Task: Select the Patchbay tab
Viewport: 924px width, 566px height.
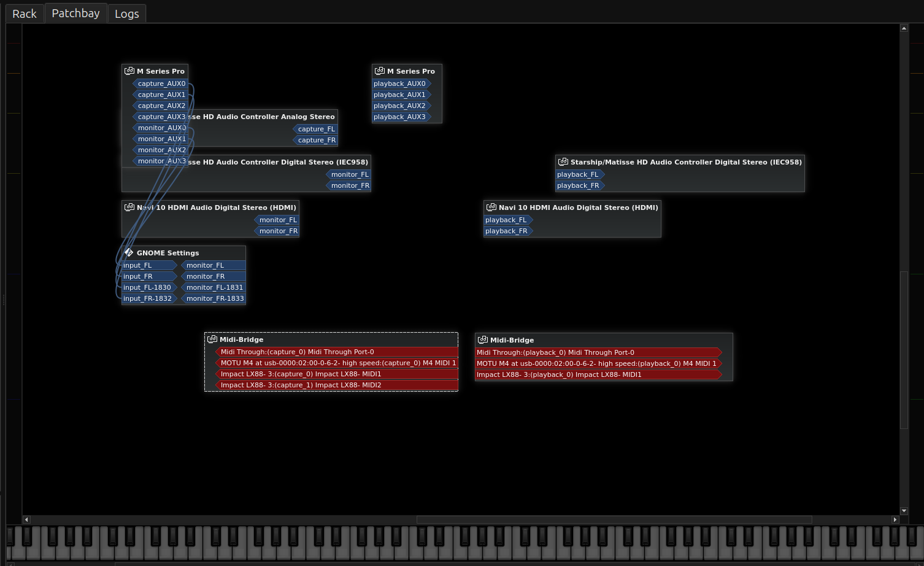Action: (x=76, y=13)
